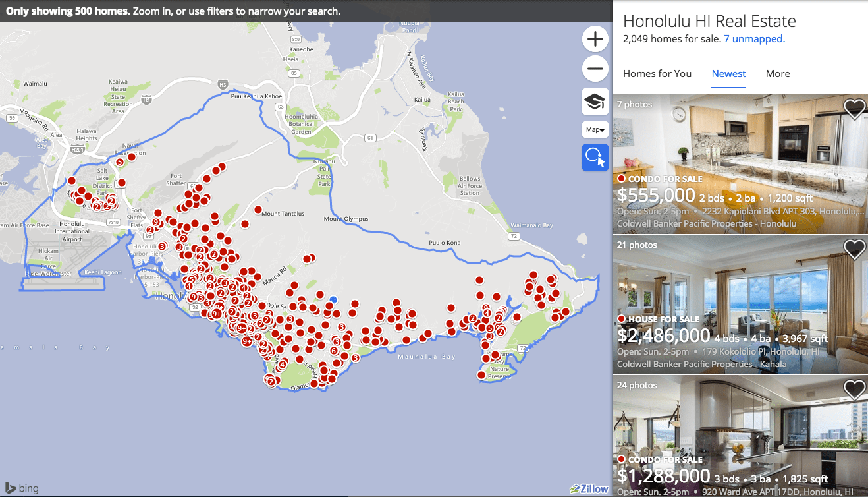This screenshot has width=868, height=497.
Task: Heart the $1,288,000 condo listing
Action: 854,390
